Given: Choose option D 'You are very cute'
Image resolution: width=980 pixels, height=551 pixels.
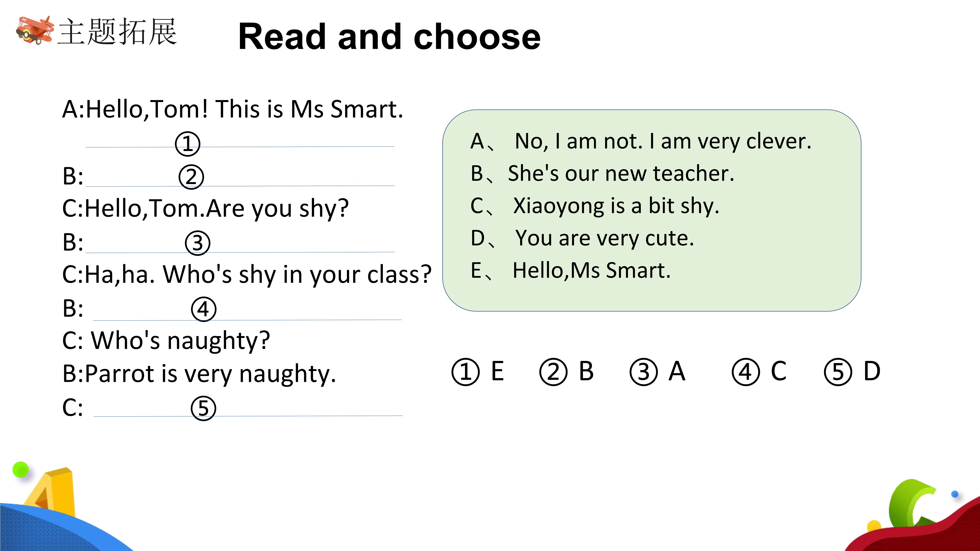Looking at the screenshot, I should click(x=582, y=239).
